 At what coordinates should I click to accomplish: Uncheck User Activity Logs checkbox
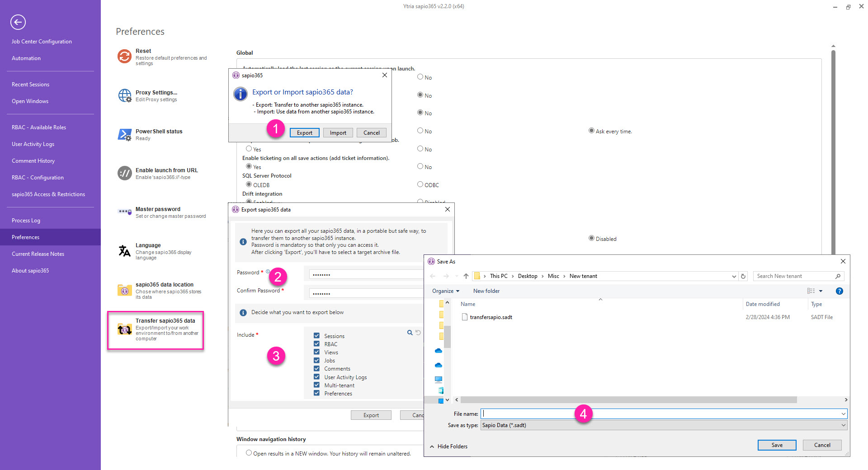(316, 377)
